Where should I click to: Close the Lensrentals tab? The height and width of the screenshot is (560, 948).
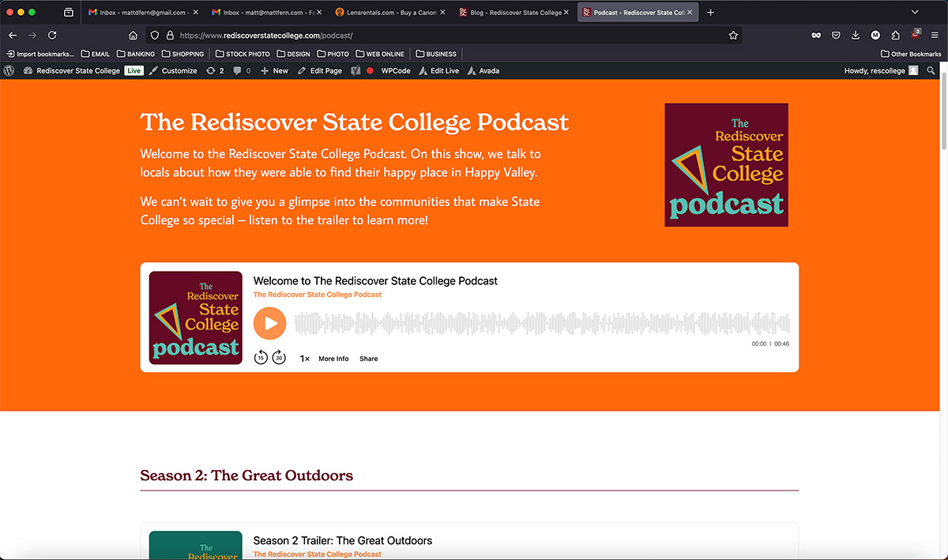click(442, 13)
